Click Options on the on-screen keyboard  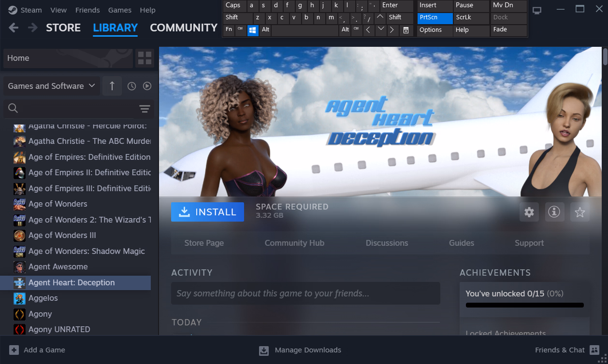tap(435, 30)
